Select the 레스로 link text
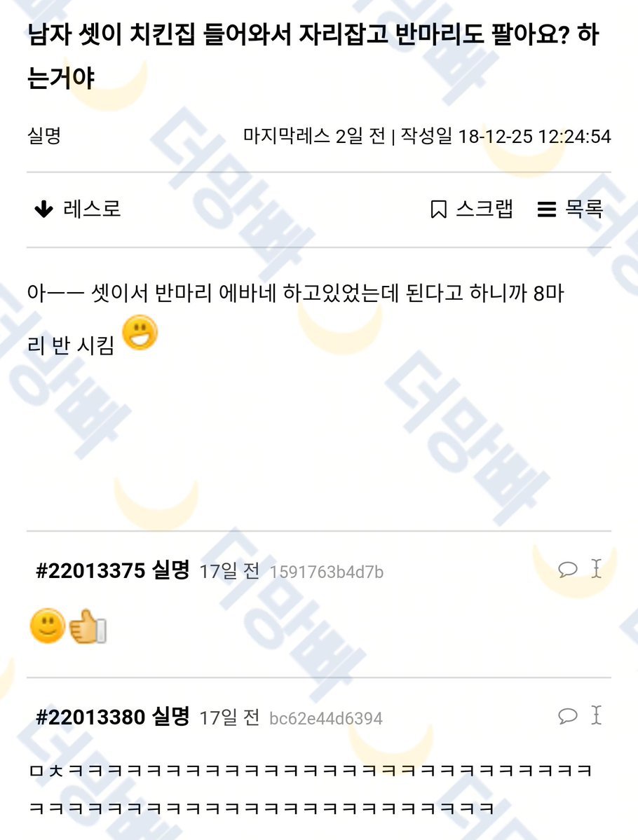Screen dimensions: 638x840 click(x=93, y=209)
